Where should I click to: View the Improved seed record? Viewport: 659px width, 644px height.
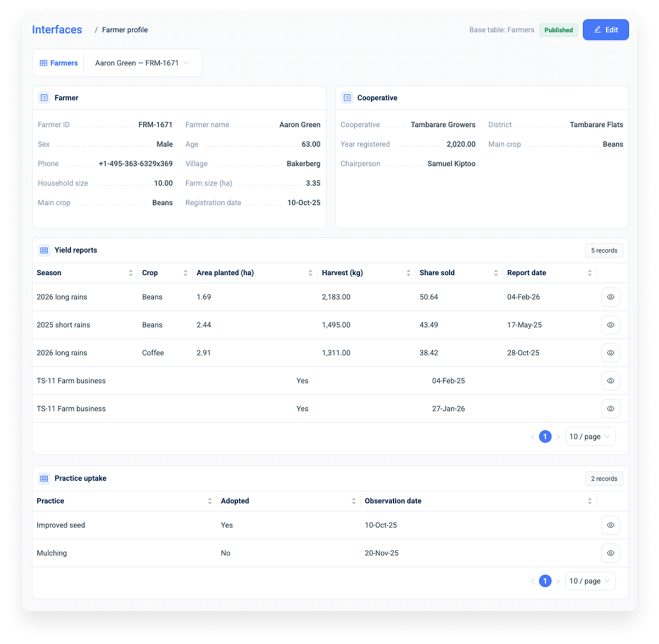(611, 525)
